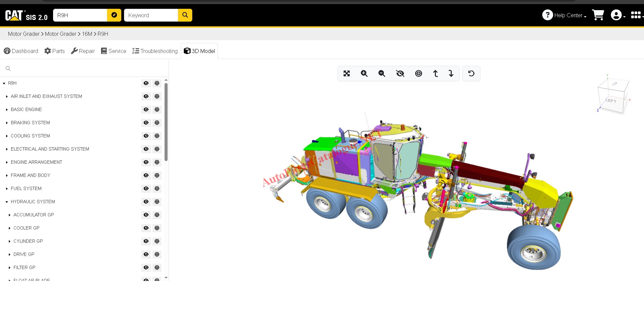Click the up arrow toolbar icon
The image size is (644, 316).
(x=436, y=74)
